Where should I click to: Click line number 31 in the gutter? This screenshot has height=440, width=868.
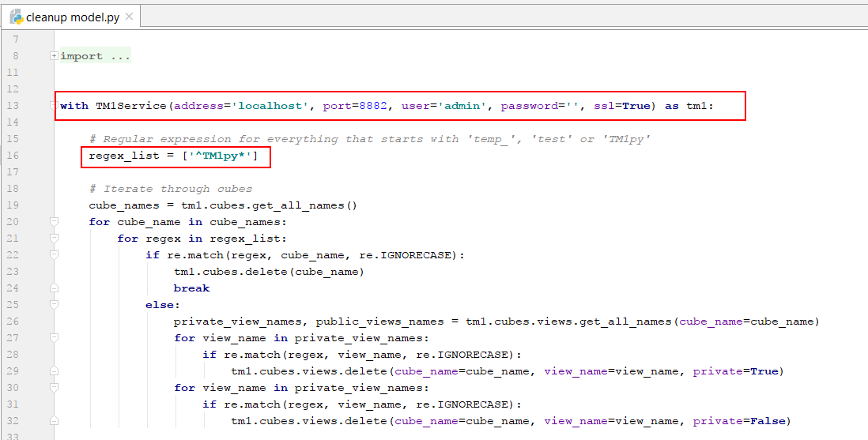[12, 404]
